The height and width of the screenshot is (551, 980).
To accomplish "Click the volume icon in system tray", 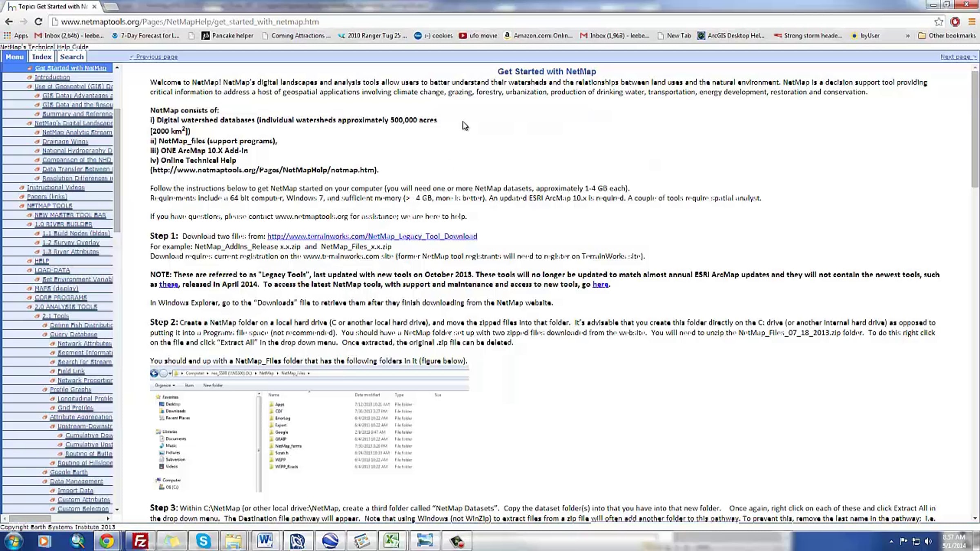I will 929,541.
